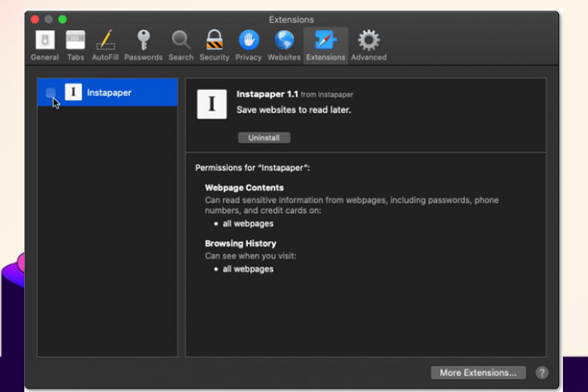The width and height of the screenshot is (588, 392).
Task: Click 'Can see when you visit:' text
Action: click(x=251, y=256)
